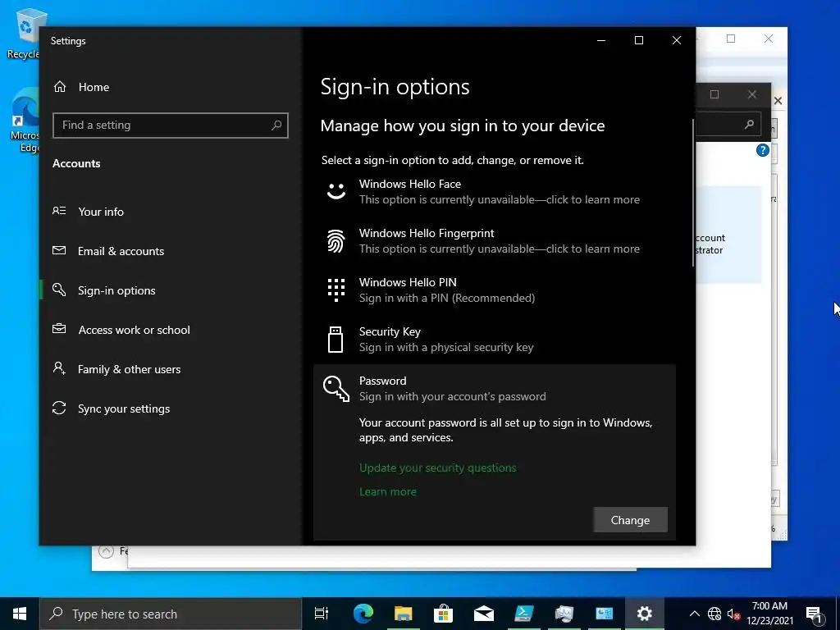
Task: Open the Windows Start menu
Action: 20,614
